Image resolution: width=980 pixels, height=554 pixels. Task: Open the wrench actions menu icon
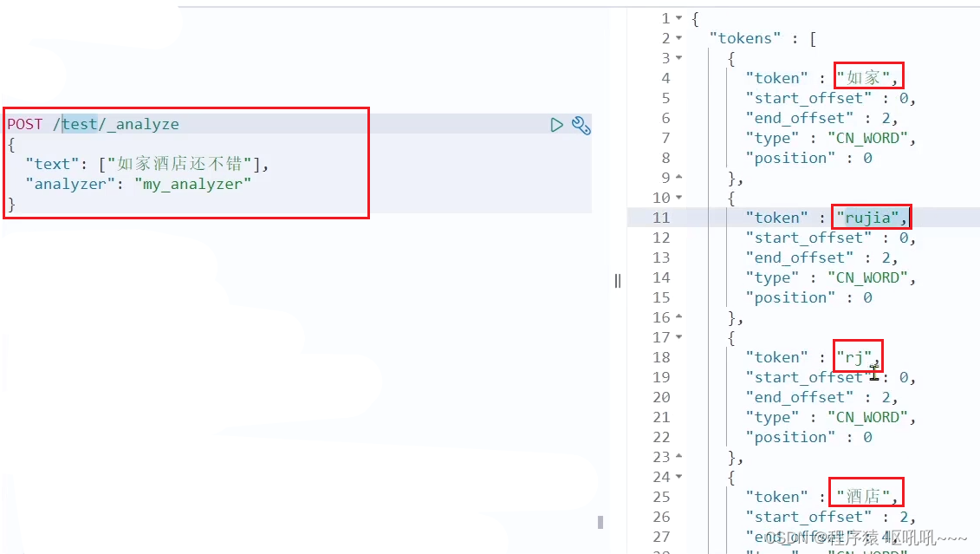point(581,126)
